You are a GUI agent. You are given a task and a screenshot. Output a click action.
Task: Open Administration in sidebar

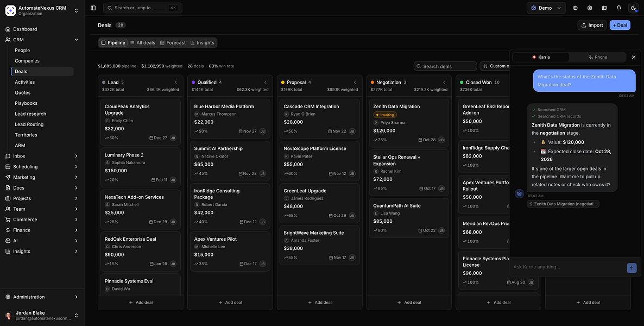tap(42, 297)
